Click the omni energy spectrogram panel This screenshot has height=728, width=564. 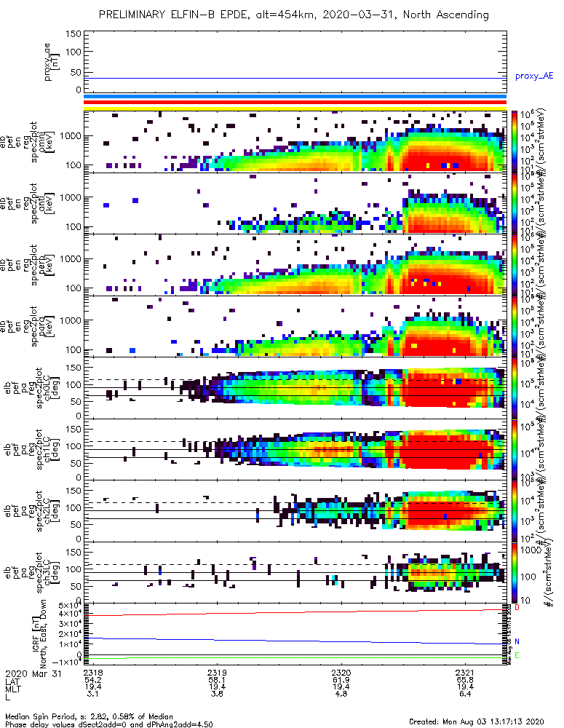[x=295, y=142]
